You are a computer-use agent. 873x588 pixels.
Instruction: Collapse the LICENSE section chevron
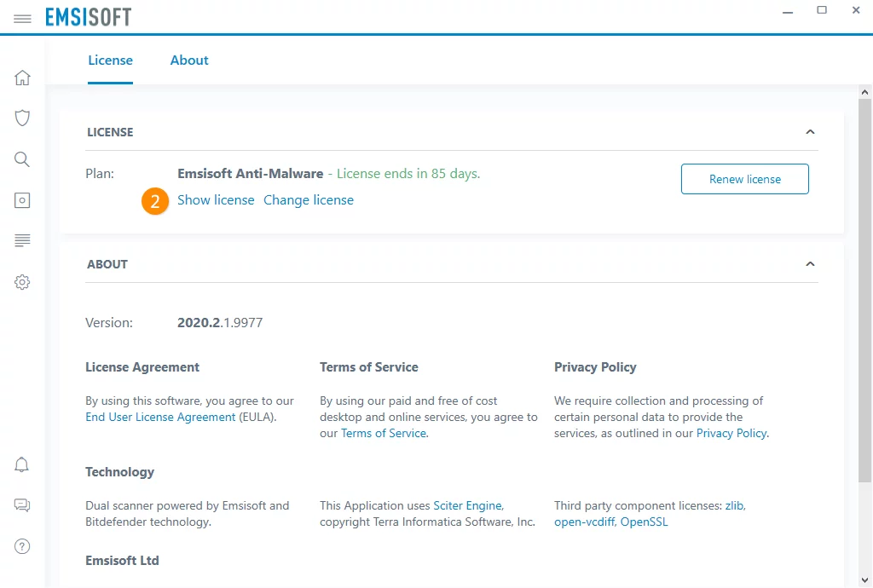click(x=810, y=132)
